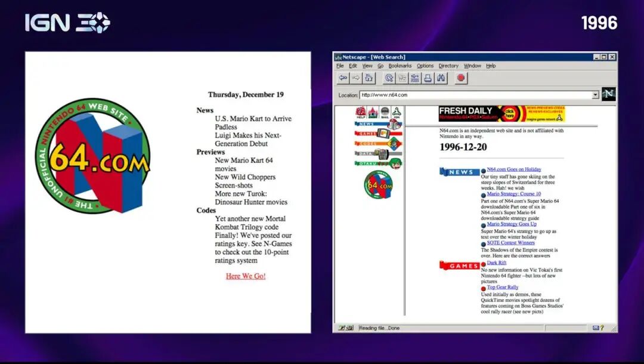Screen dimensions: 644x364
Task: Open the MAIL icon in the sidebar
Action: [385, 112]
